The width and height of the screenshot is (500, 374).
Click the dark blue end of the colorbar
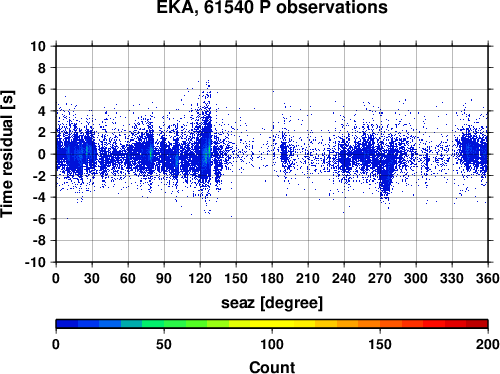pyautogui.click(x=67, y=324)
